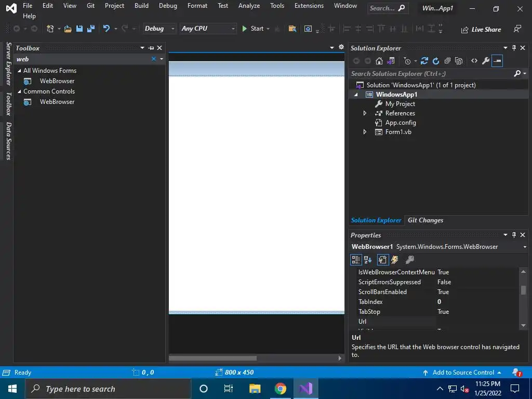Open the WebBrowser1 object selector dropdown
The width and height of the screenshot is (532, 399).
tap(525, 247)
